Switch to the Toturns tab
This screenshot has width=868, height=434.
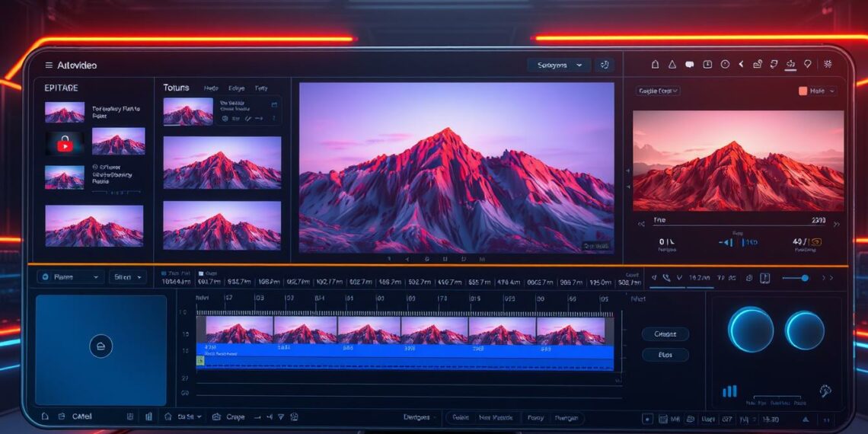[x=176, y=88]
